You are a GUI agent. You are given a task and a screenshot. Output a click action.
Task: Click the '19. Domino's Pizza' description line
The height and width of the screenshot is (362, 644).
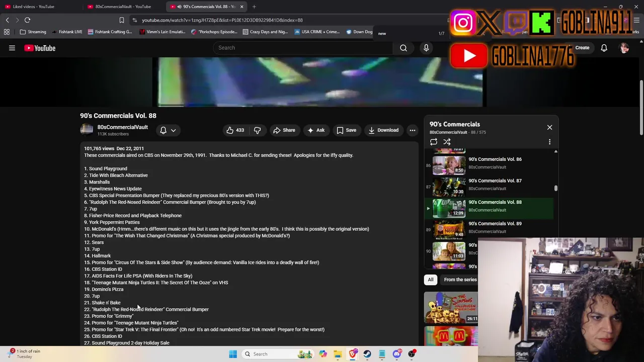coord(104,289)
